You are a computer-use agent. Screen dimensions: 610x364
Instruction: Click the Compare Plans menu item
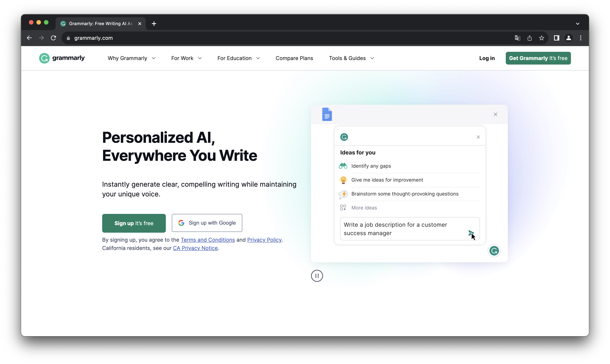[294, 58]
